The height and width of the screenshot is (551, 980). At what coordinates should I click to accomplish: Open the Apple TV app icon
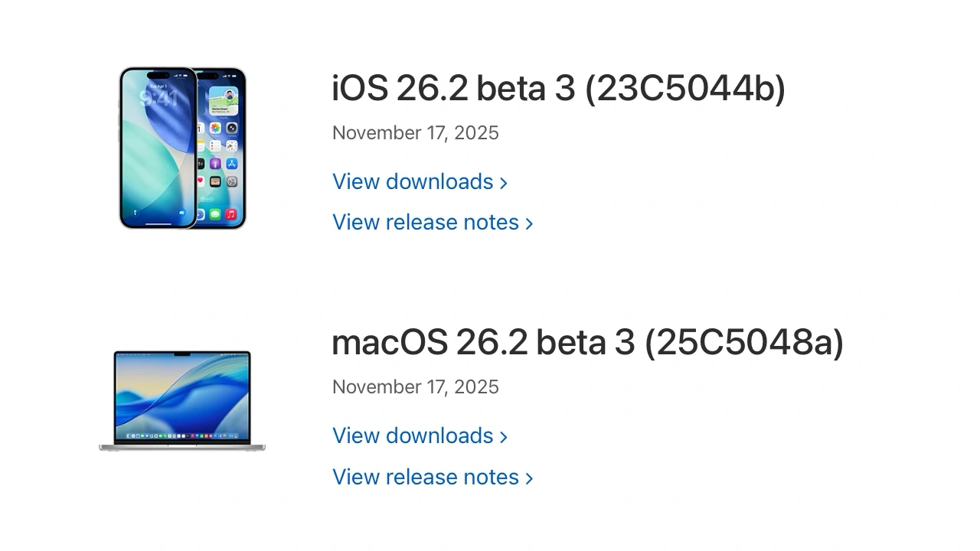201,163
